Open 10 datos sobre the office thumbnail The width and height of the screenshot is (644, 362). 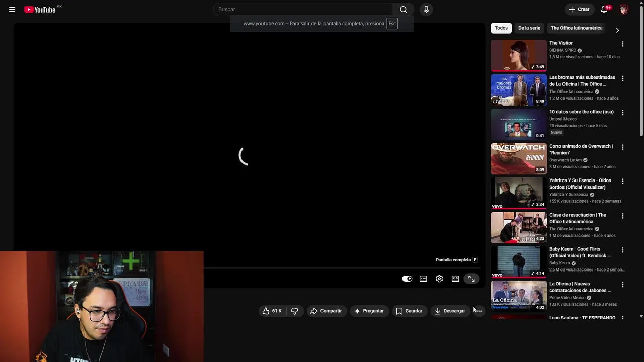tap(519, 124)
